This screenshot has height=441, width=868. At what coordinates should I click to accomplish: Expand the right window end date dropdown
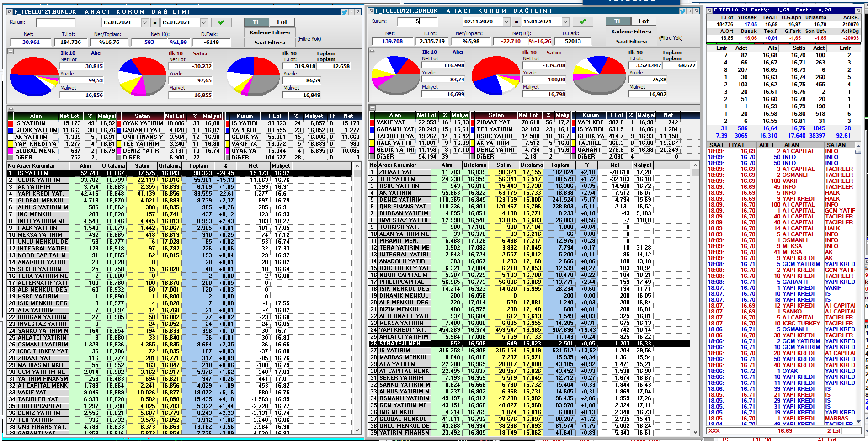click(x=565, y=21)
